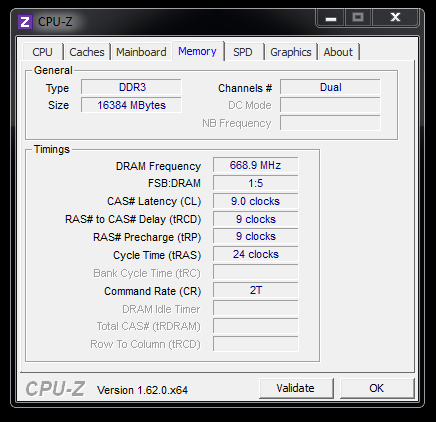Close the CPU-Z window
436x422 pixels.
point(395,18)
